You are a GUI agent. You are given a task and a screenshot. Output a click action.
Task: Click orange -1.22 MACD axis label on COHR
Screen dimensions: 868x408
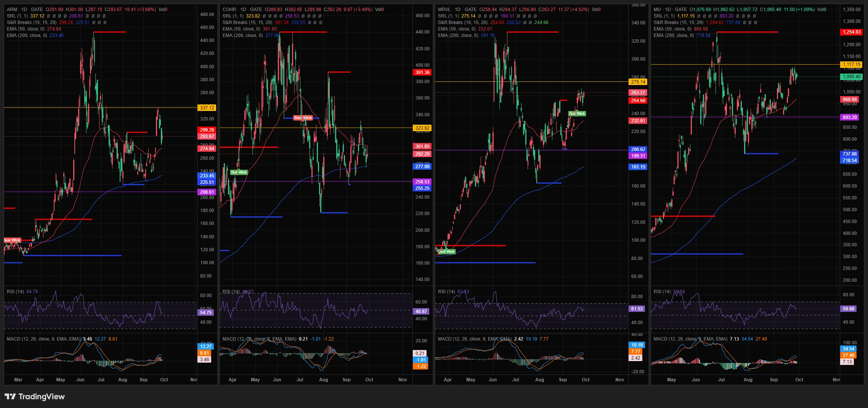421,366
